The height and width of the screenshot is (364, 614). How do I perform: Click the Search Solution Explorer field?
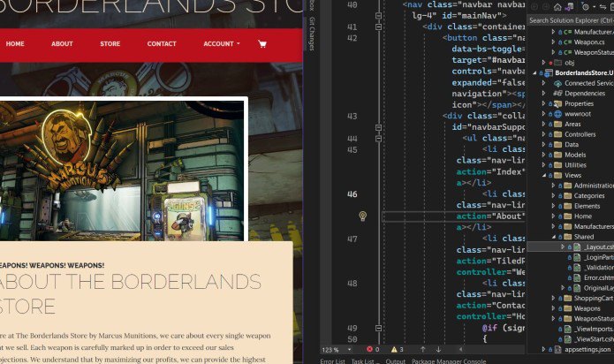(x=571, y=20)
